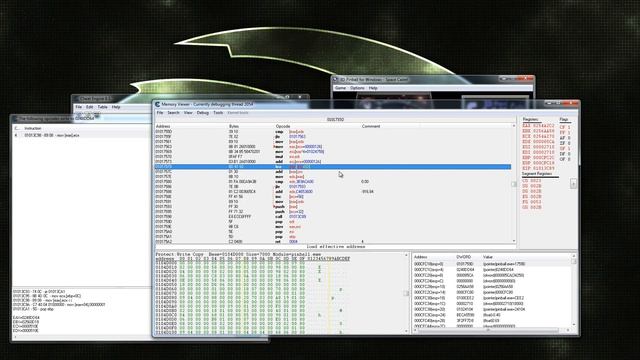Select the inc instruction row
The height and width of the screenshot is (360, 640).
click(333, 196)
